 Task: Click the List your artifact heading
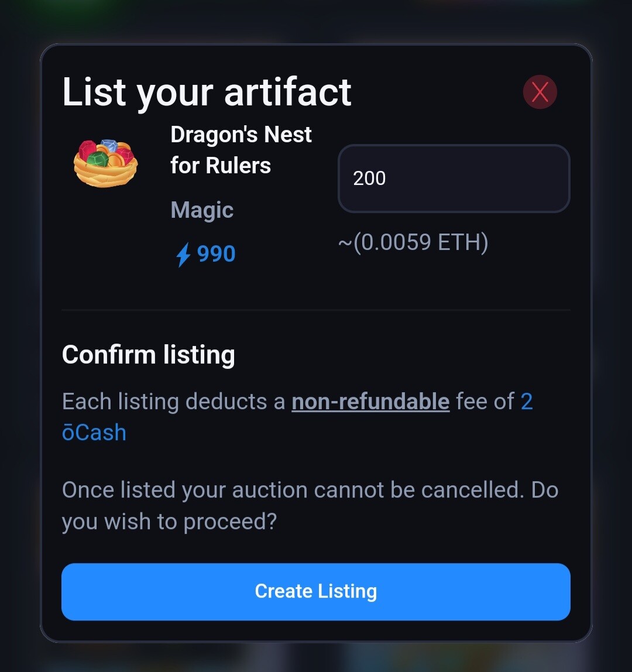[207, 92]
